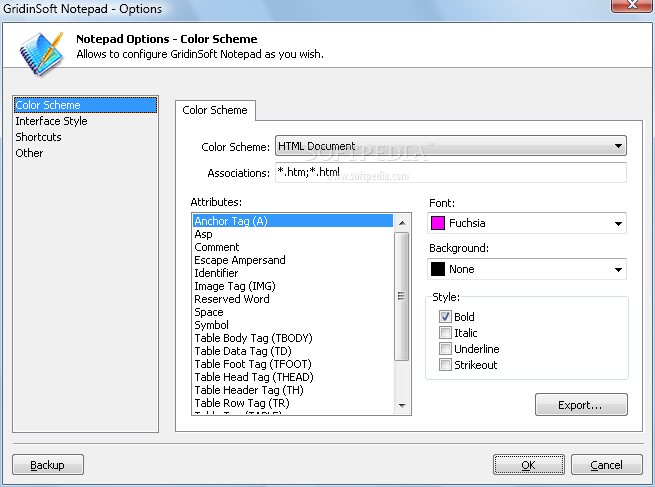This screenshot has height=487, width=655.
Task: Confirm with the OK button
Action: point(528,465)
